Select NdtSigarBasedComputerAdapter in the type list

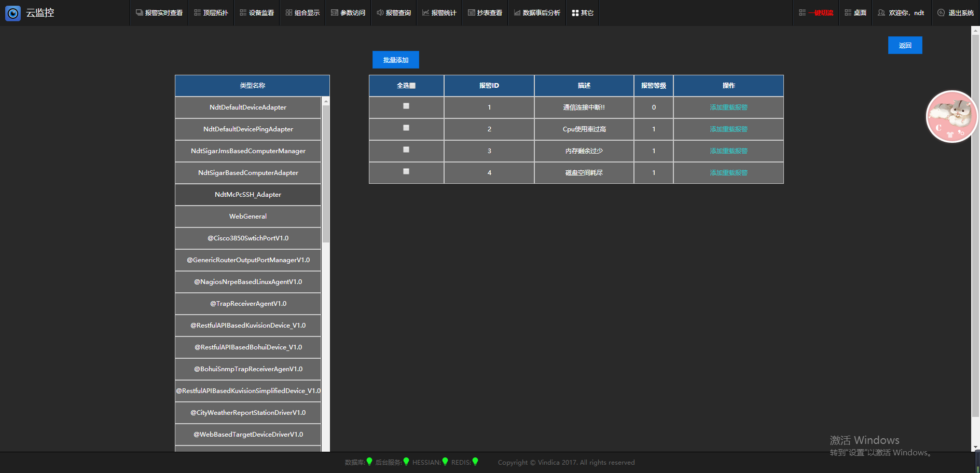[248, 173]
